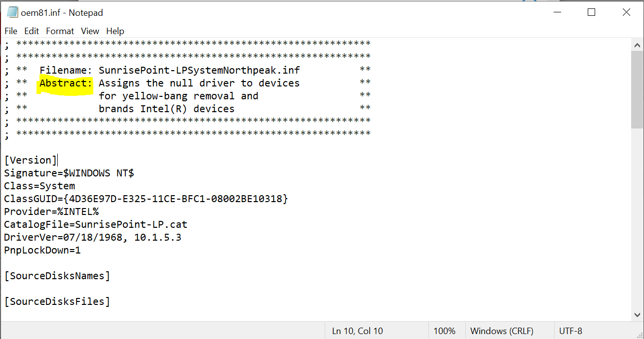Open the Edit menu

[32, 31]
